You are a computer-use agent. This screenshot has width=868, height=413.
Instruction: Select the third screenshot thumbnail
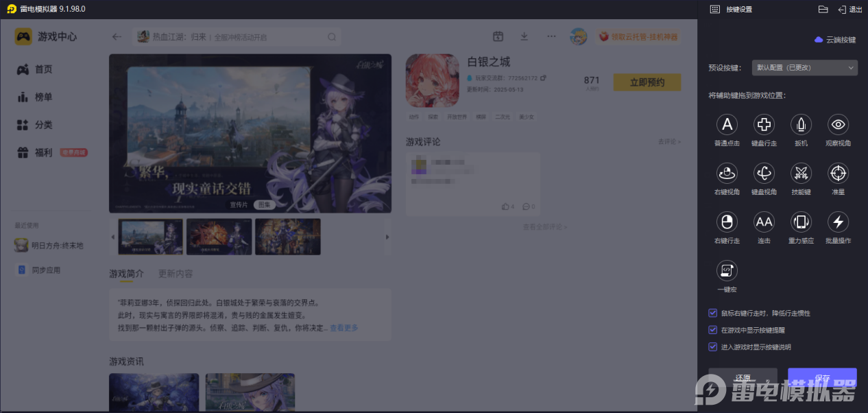click(287, 237)
